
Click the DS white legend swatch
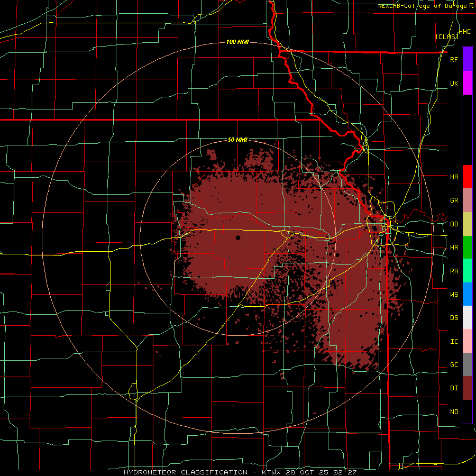pos(467,317)
